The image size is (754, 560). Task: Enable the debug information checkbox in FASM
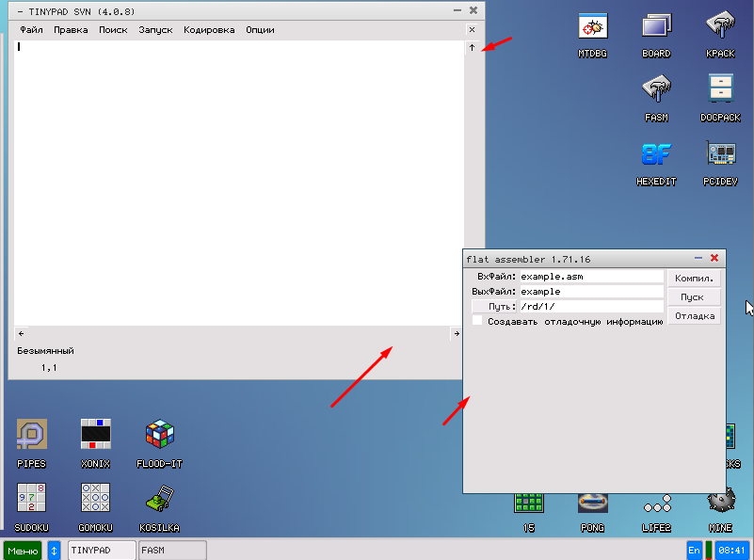pyautogui.click(x=477, y=321)
